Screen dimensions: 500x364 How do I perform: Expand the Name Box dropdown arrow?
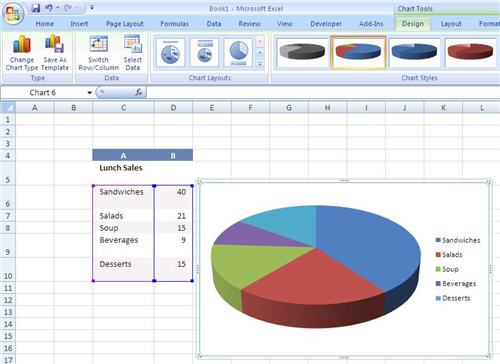tap(89, 93)
